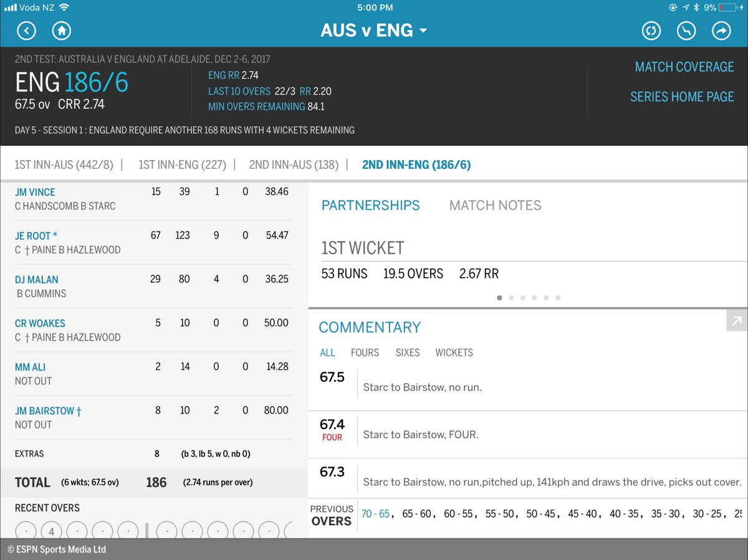This screenshot has height=560, width=748.
Task: Select previous overs 55 - 50
Action: point(499,514)
